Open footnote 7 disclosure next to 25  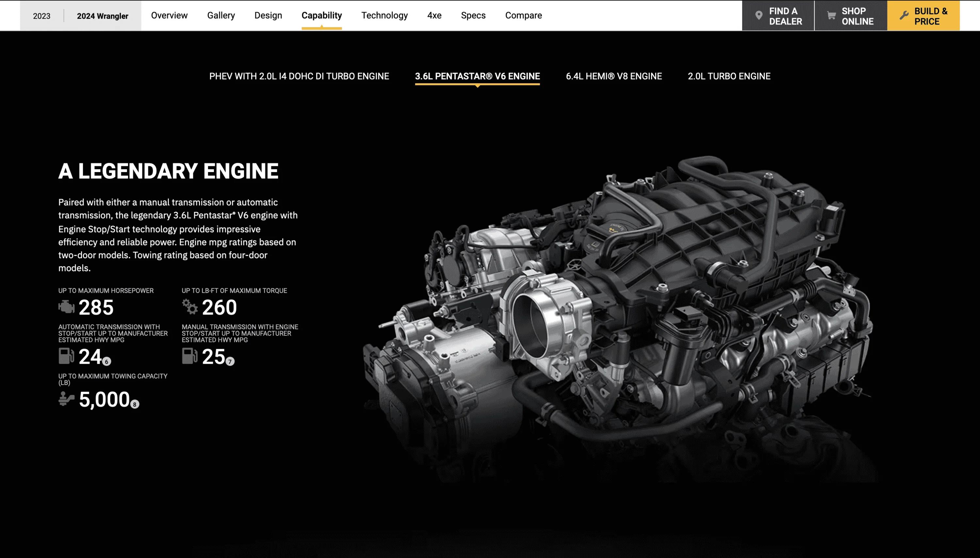click(x=230, y=361)
